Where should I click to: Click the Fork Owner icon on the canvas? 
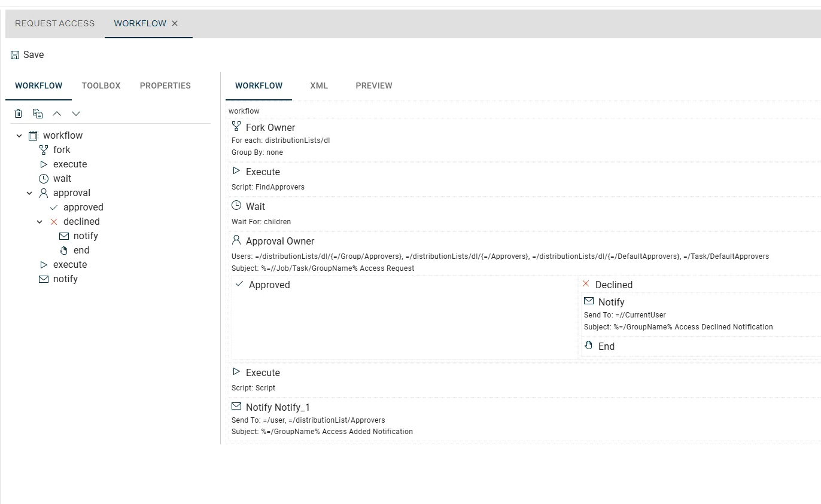point(236,127)
